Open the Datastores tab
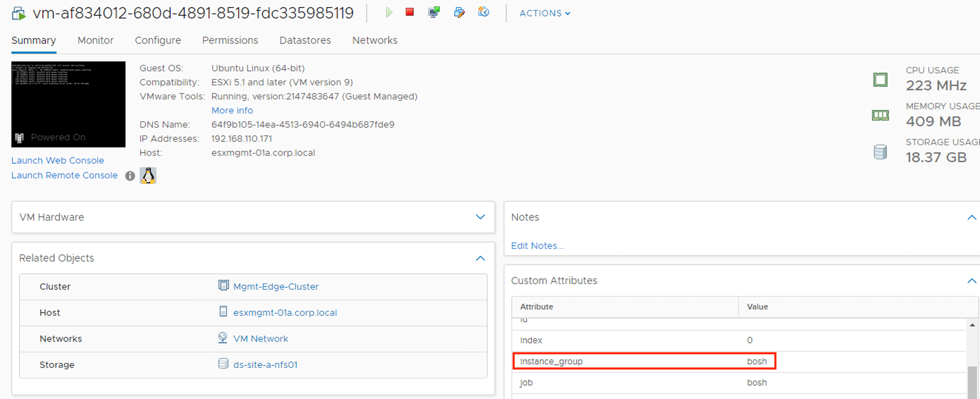The height and width of the screenshot is (399, 980). 305,40
